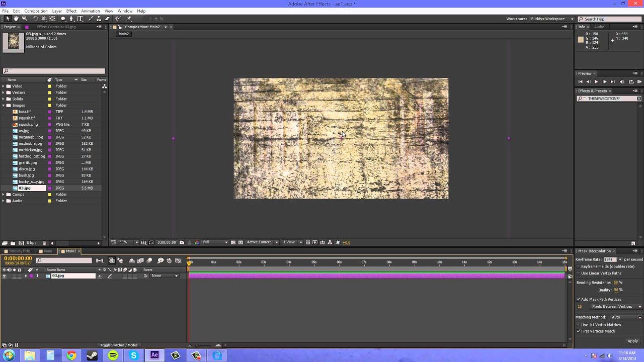Click the show channel color icon in viewer
Image resolution: width=644 pixels, height=362 pixels.
coord(196,242)
